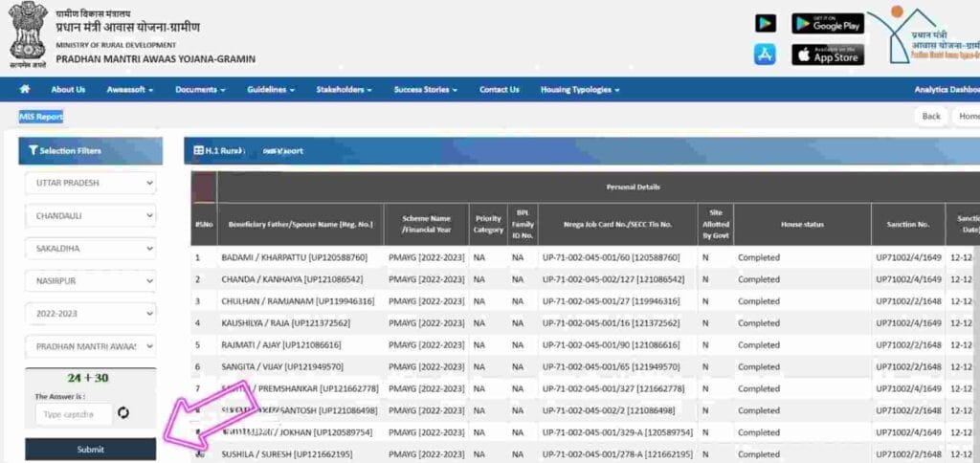The width and height of the screenshot is (980, 463).
Task: Open the About Us page
Action: click(68, 89)
